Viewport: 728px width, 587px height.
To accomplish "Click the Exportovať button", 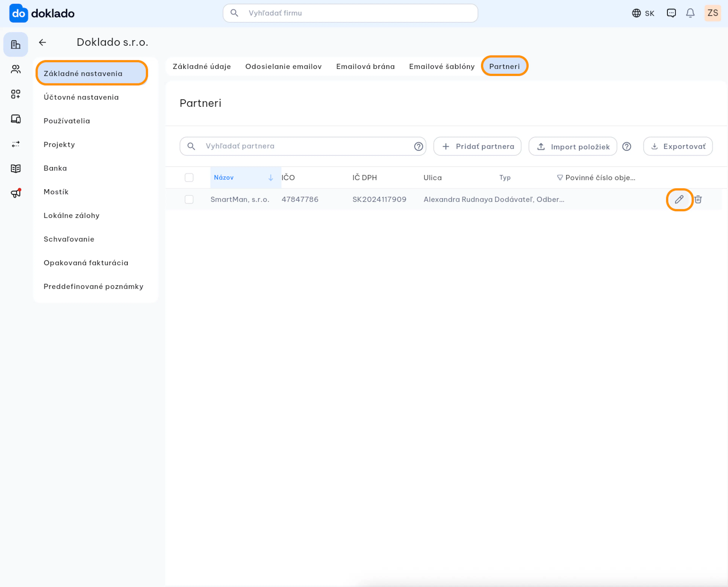I will (x=678, y=146).
